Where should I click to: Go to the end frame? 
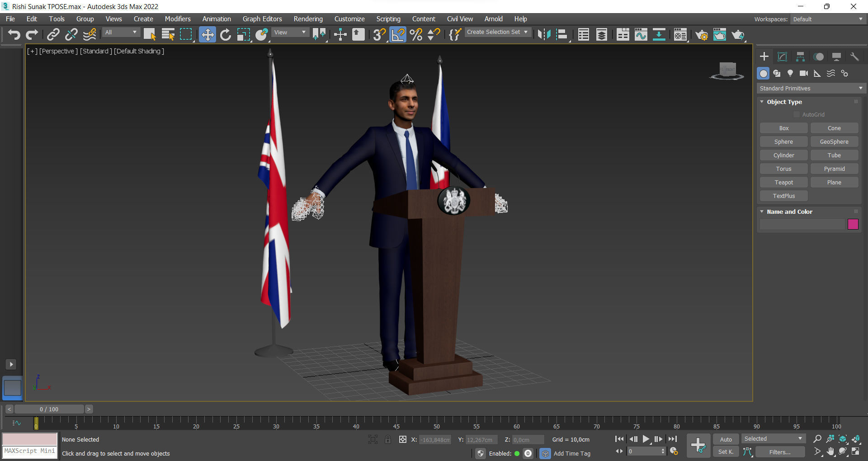pyautogui.click(x=672, y=439)
